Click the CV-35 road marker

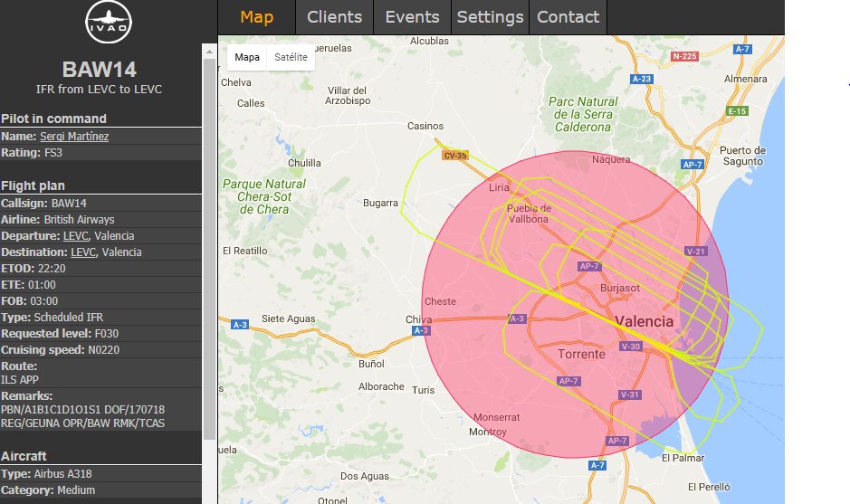[455, 156]
